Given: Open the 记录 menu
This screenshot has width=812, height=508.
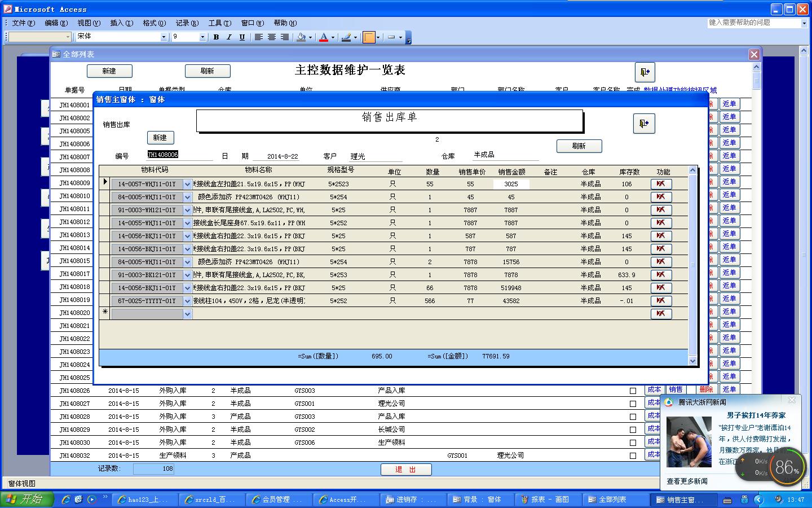Looking at the screenshot, I should click(187, 23).
